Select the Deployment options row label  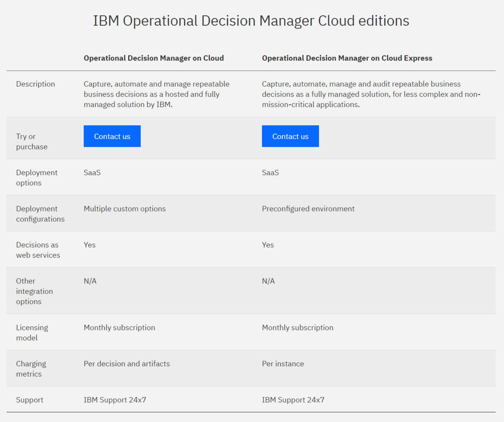pyautogui.click(x=36, y=178)
